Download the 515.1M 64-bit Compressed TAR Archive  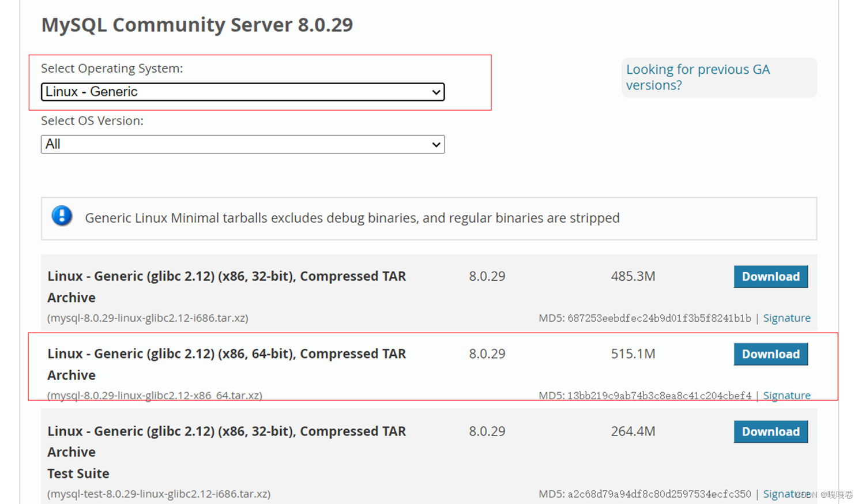coord(770,354)
